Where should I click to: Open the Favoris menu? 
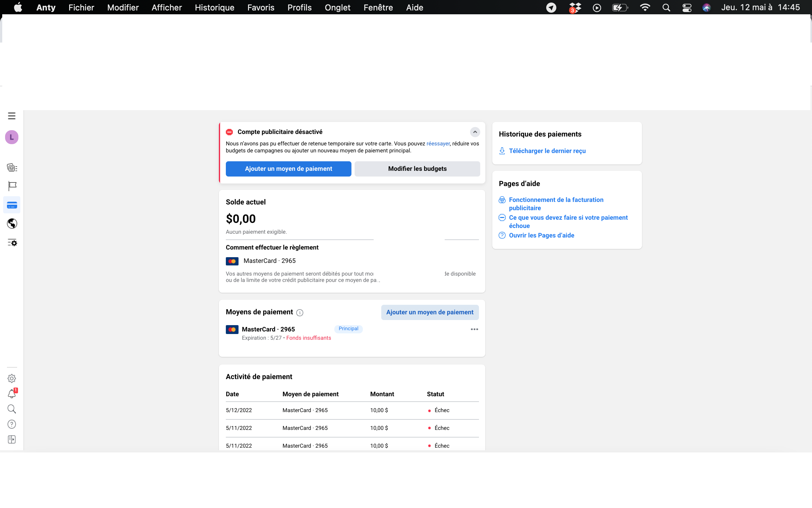click(261, 7)
